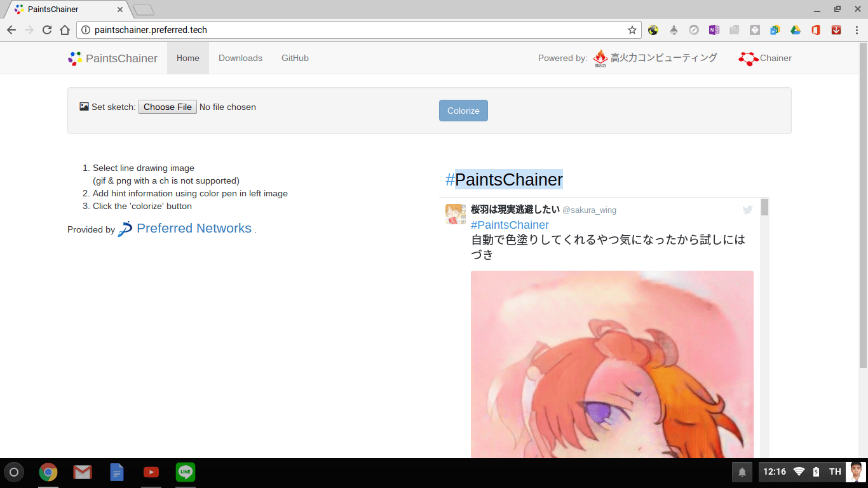Click the gray folder extension icon
The image size is (868, 488).
(735, 30)
